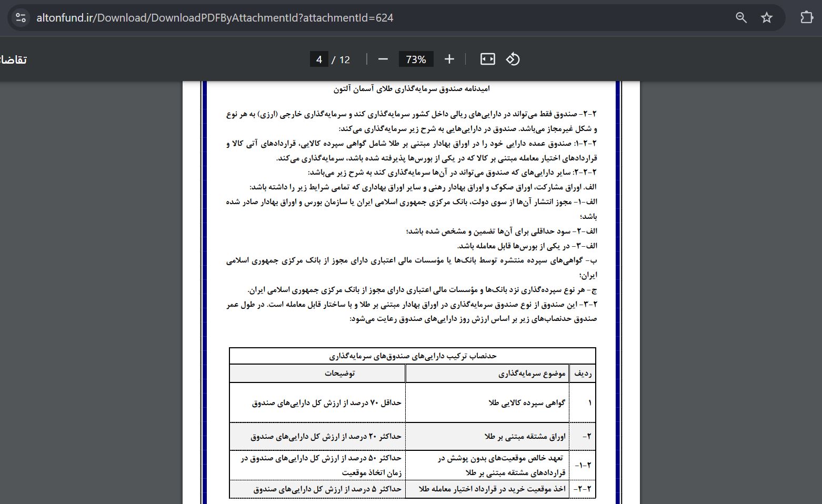Open the extensions puzzle icon
822x504 pixels.
tap(807, 17)
